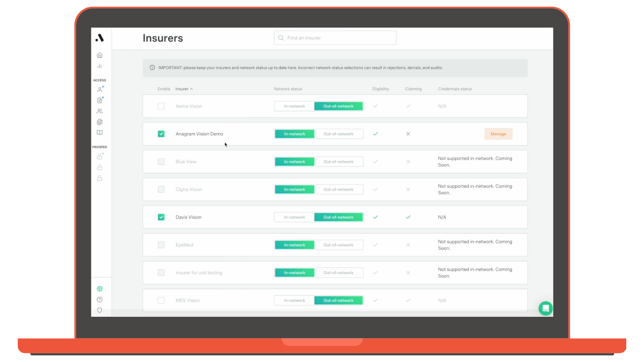
Task: Go to the Home dashboard icon
Action: click(100, 55)
